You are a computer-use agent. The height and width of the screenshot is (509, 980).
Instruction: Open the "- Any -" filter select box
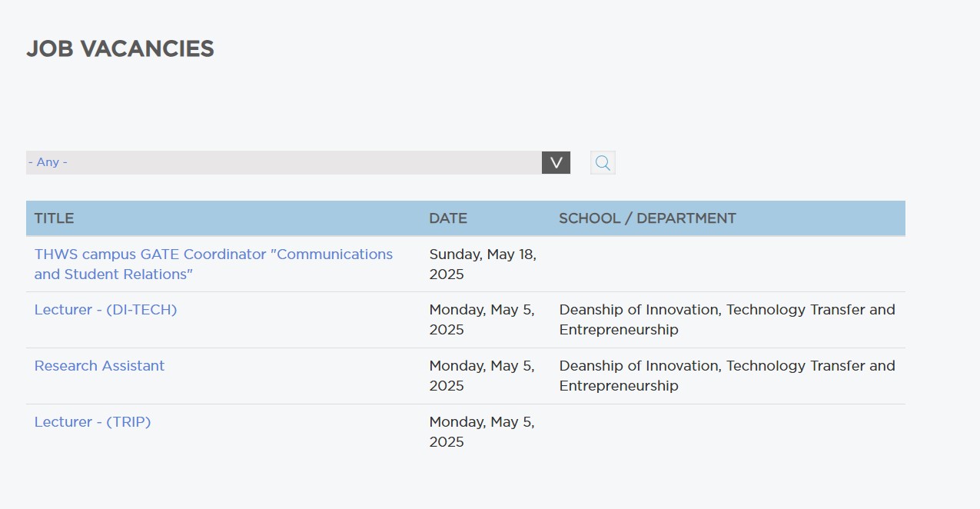tap(298, 162)
